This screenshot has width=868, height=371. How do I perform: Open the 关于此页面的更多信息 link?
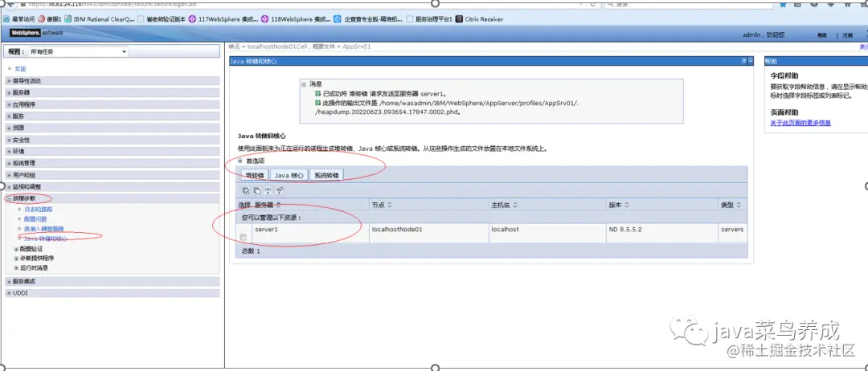point(800,123)
